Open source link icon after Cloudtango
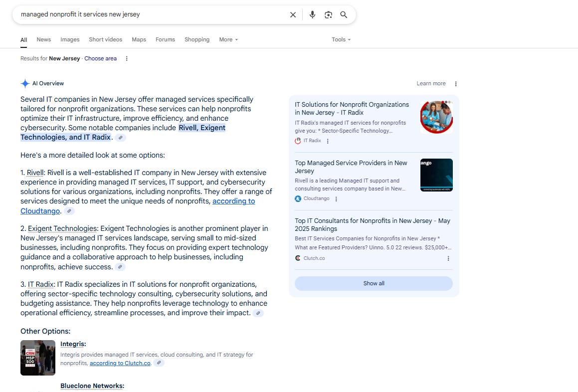Screen dimensions: 578x392 tap(69, 211)
